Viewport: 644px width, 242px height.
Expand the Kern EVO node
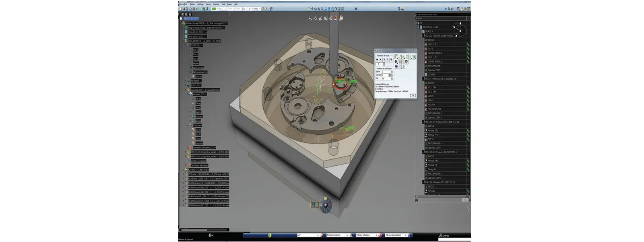tap(184, 169)
